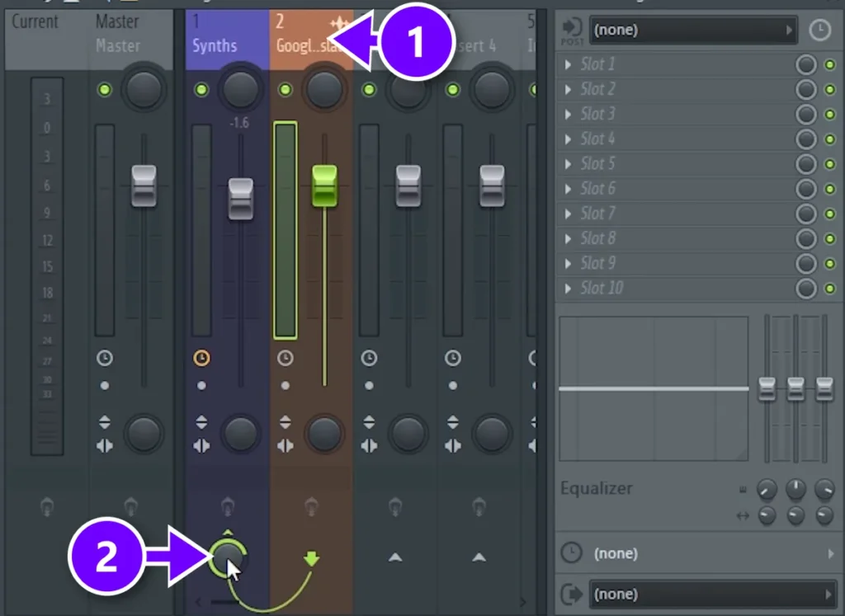This screenshot has height=616, width=845.
Task: Click the dim record-arm icon on Master track
Action: tap(131, 506)
